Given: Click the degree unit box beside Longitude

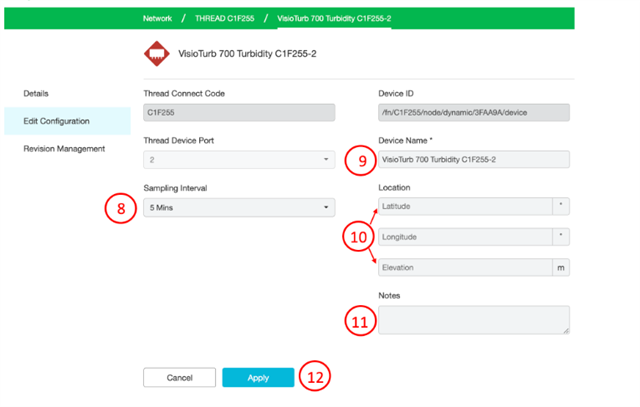Looking at the screenshot, I should coord(561,237).
